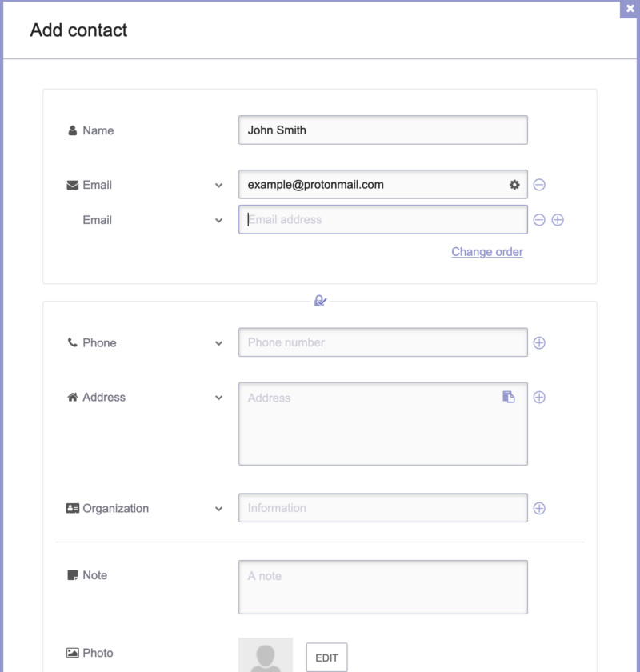
Task: Click the signed-data icon between sections
Action: (x=320, y=301)
